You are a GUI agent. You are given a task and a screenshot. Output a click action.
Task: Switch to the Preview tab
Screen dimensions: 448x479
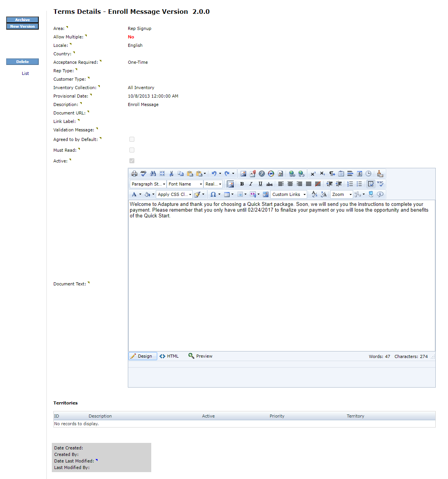click(x=200, y=356)
